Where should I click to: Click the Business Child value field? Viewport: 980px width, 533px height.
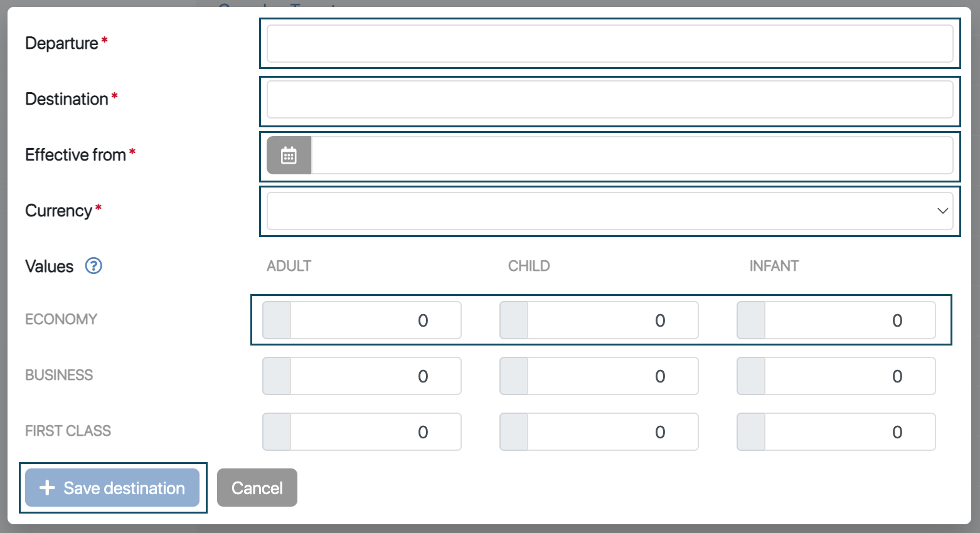612,376
